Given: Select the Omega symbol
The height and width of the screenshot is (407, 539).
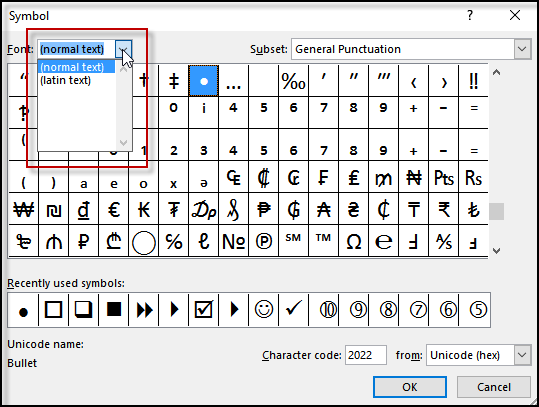Looking at the screenshot, I should pyautogui.click(x=353, y=241).
